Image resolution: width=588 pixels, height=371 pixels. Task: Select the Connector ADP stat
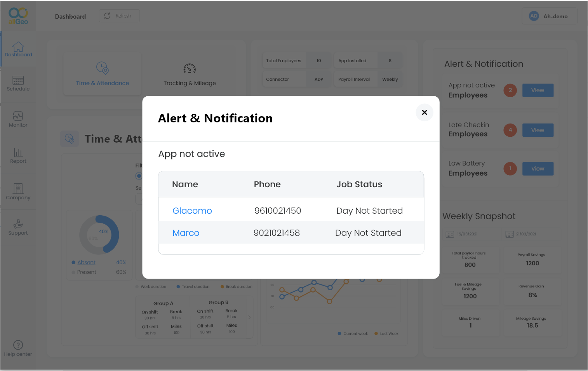(297, 79)
